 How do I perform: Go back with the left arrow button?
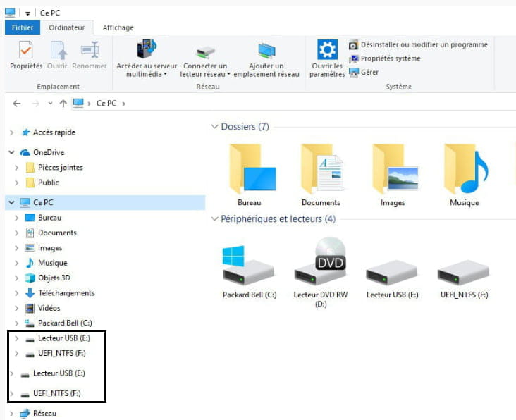click(17, 104)
